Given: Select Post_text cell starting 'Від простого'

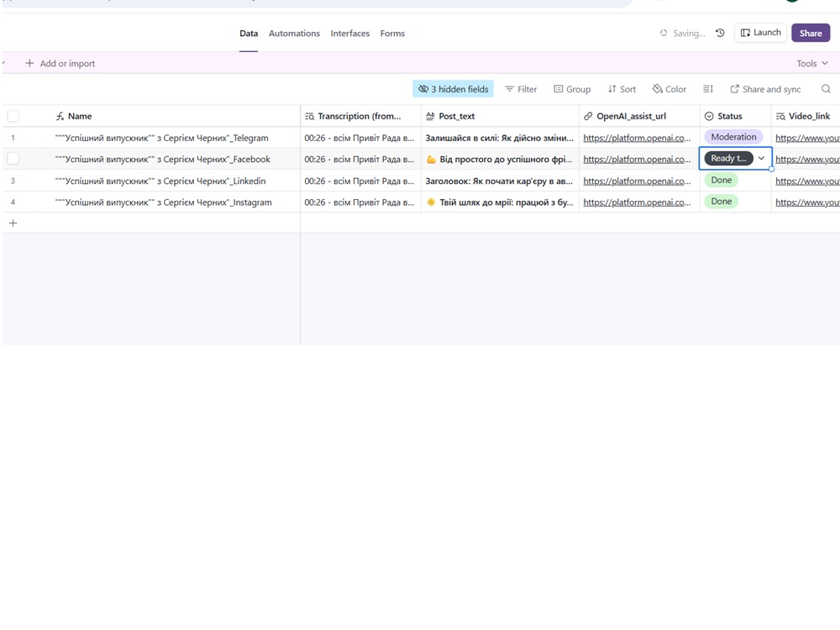Looking at the screenshot, I should [x=500, y=159].
